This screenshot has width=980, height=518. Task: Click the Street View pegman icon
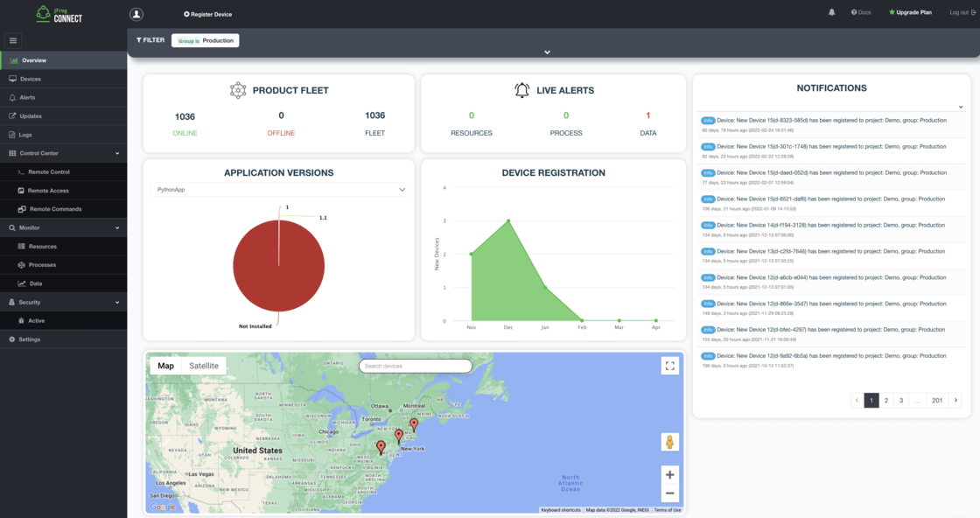click(x=669, y=442)
